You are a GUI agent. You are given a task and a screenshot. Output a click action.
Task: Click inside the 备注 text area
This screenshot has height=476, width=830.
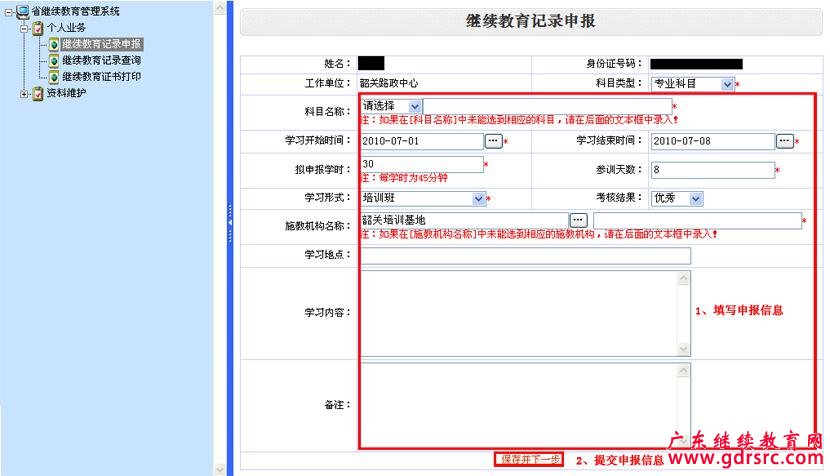click(519, 406)
